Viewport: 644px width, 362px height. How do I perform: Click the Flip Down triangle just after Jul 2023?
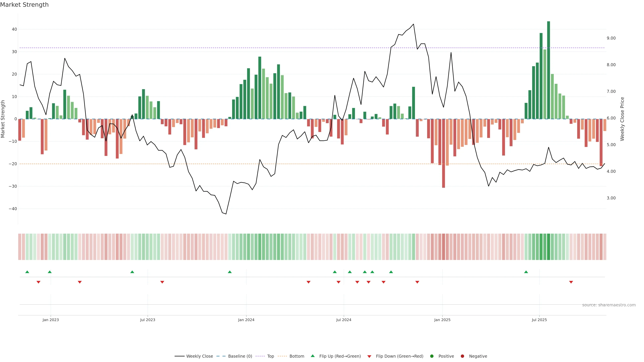pyautogui.click(x=162, y=282)
